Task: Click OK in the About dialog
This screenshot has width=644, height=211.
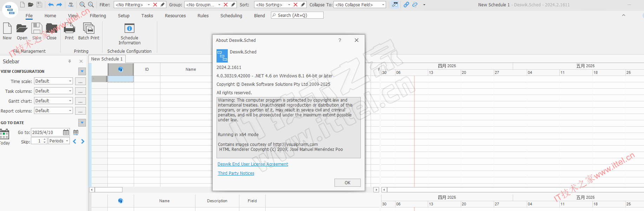Action: [x=347, y=183]
